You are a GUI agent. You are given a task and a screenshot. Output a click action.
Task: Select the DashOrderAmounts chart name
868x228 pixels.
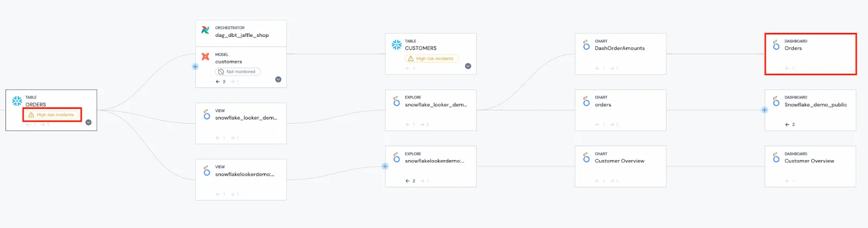620,48
